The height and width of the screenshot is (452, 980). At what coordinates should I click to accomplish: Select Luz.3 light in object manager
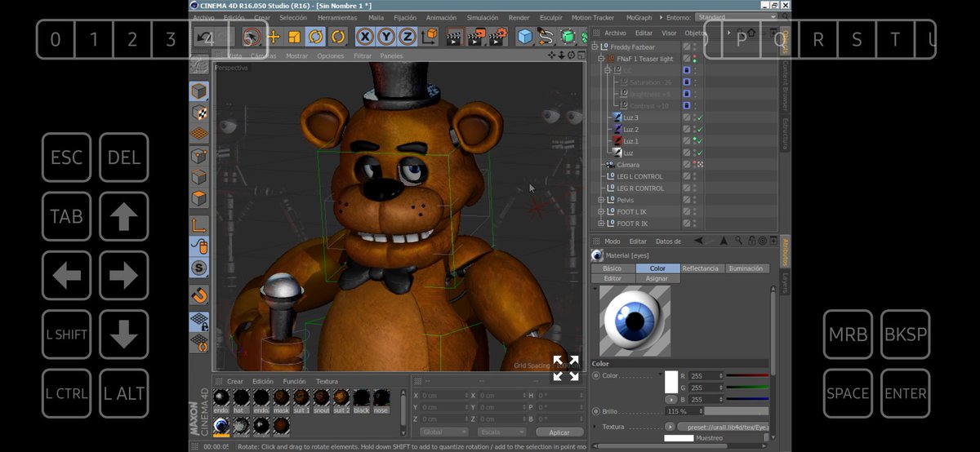(630, 117)
